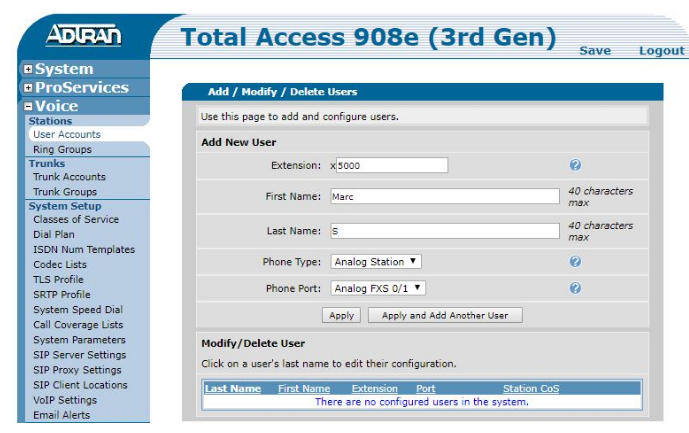Open the Phone Port dropdown
Image resolution: width=689 pixels, height=433 pixels.
378,288
